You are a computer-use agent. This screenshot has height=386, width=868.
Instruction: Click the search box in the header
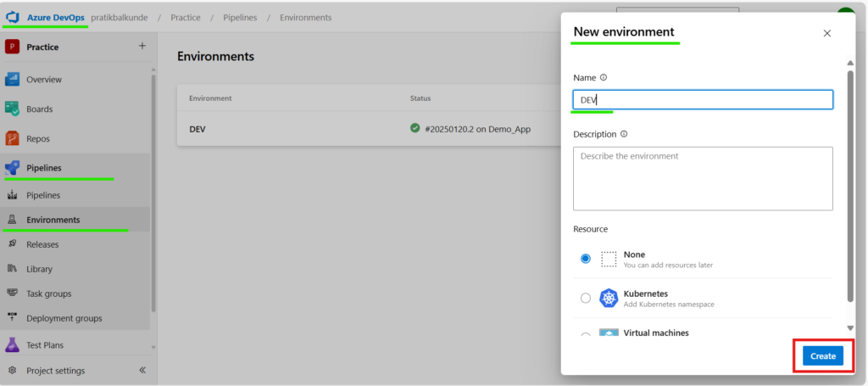[677, 11]
